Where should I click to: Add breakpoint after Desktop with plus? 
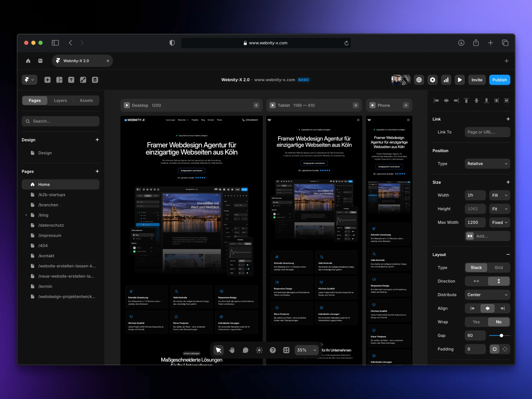(256, 105)
